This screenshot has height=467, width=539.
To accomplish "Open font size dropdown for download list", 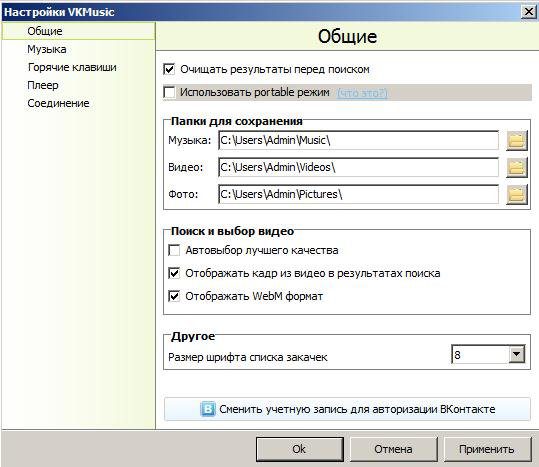I will tap(517, 354).
